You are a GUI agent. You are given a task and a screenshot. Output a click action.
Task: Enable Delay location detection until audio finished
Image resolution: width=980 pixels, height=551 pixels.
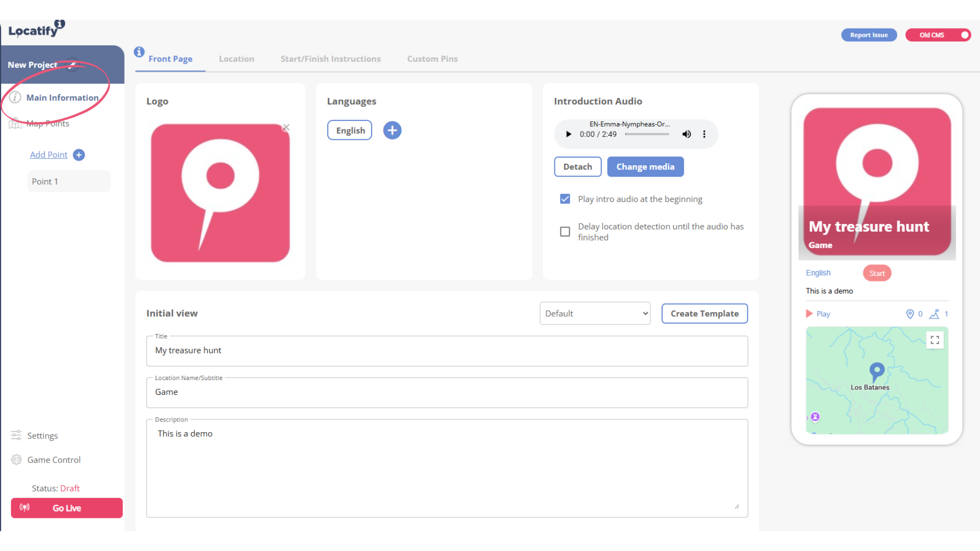pos(565,232)
